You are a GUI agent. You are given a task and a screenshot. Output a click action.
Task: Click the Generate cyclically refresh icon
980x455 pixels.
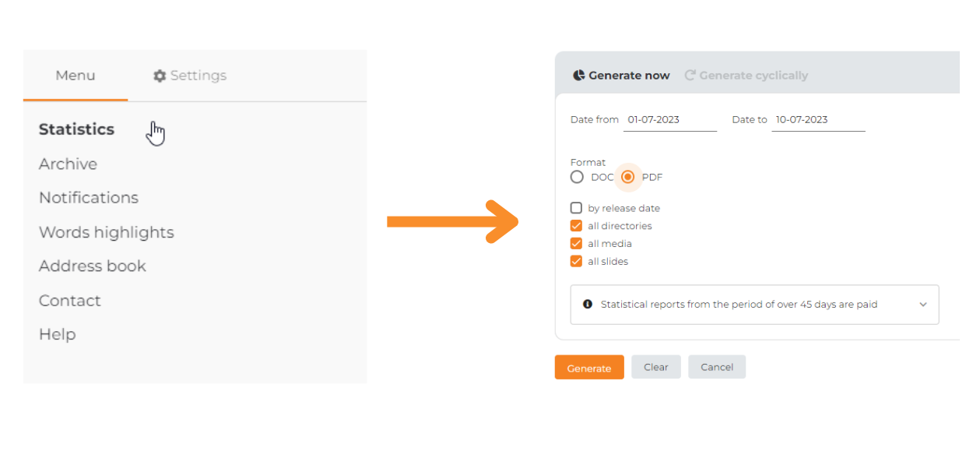(x=690, y=76)
